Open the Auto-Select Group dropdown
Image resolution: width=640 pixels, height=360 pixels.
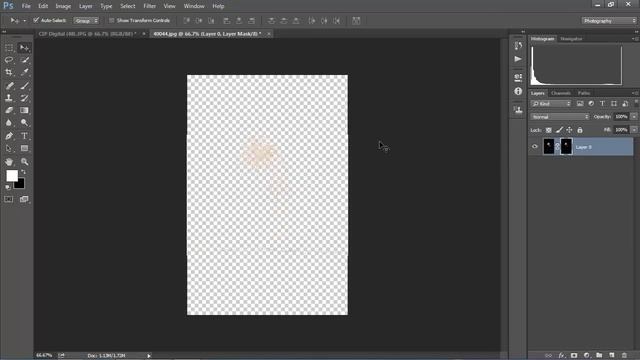(x=86, y=20)
